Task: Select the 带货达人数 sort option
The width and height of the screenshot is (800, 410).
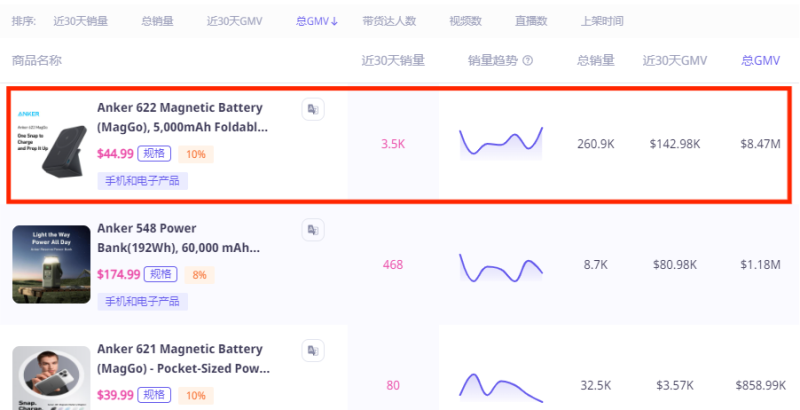Action: coord(389,20)
